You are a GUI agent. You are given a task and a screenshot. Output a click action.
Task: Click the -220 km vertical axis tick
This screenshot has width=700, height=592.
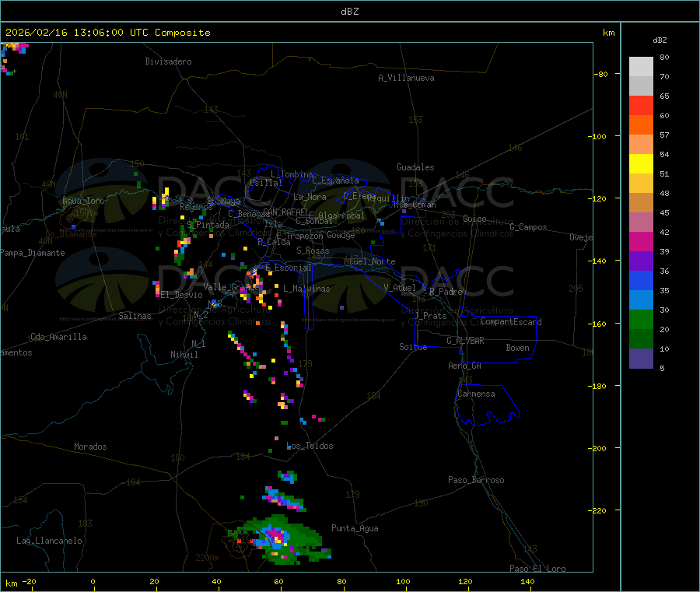(x=599, y=511)
